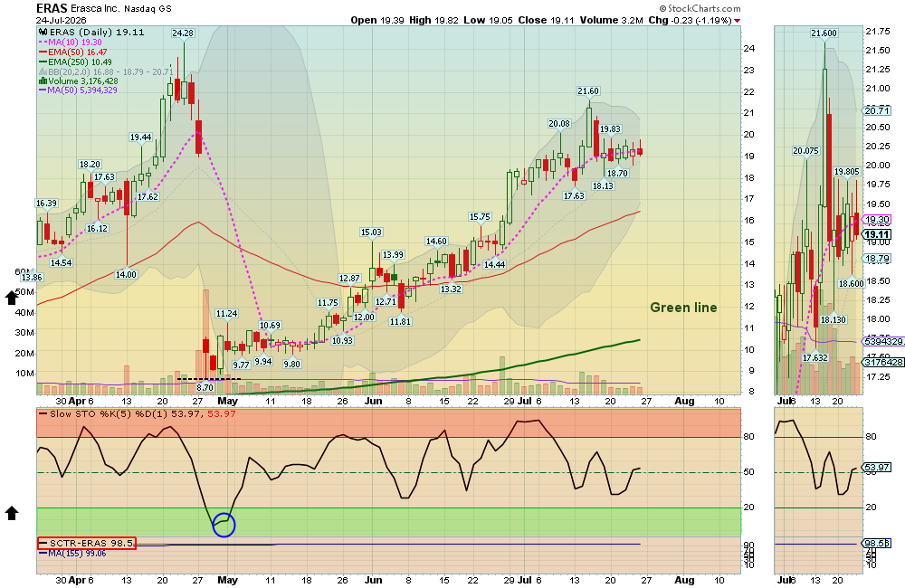Image resolution: width=905 pixels, height=588 pixels.
Task: Click the Open 19.39 value in header
Action: [x=376, y=20]
